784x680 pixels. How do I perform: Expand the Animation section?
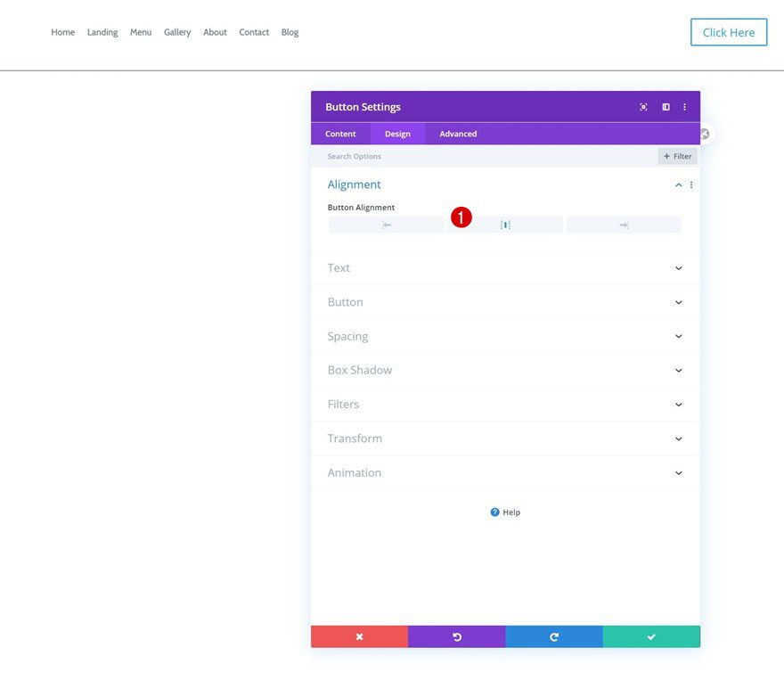pyautogui.click(x=504, y=472)
